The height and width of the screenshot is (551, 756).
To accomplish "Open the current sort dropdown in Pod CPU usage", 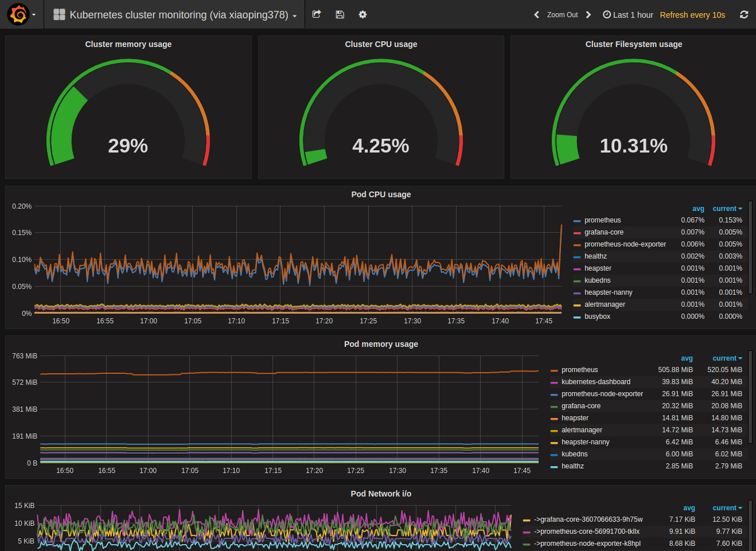I will (x=727, y=208).
